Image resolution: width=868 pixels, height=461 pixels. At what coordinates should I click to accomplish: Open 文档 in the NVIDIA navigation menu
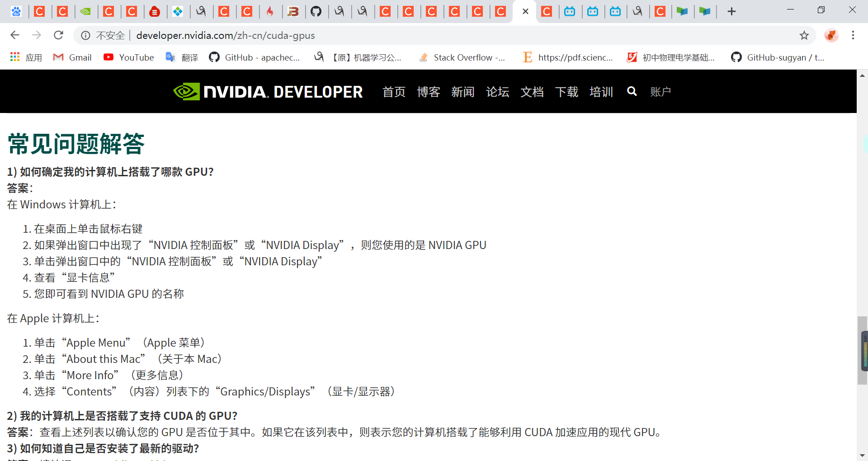pyautogui.click(x=532, y=92)
